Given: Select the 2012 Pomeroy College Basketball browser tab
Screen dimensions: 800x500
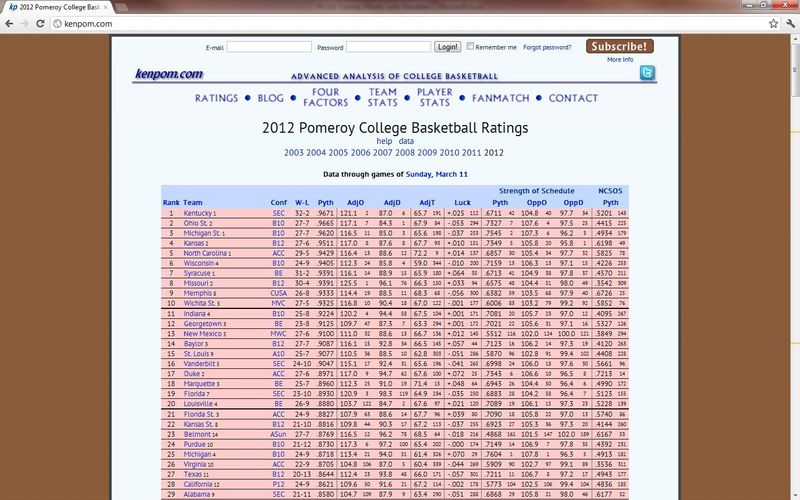Looking at the screenshot, I should pos(60,7).
